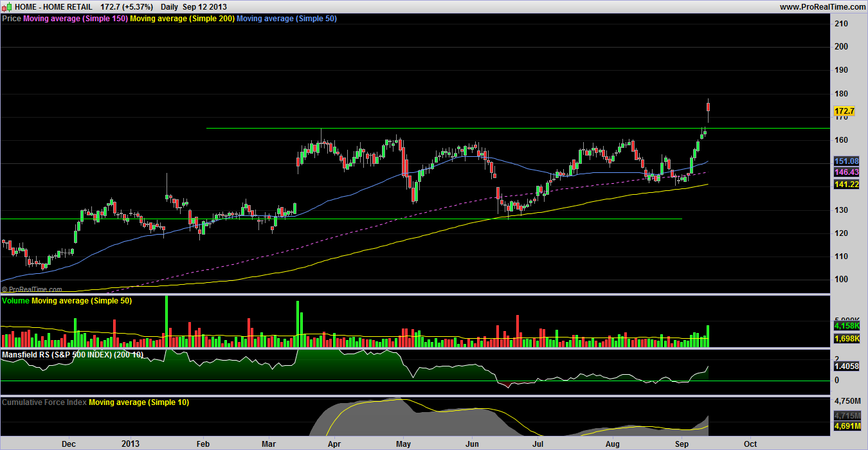The height and width of the screenshot is (450, 868).
Task: Select the Moving average (Simple 200) label
Action: point(182,19)
